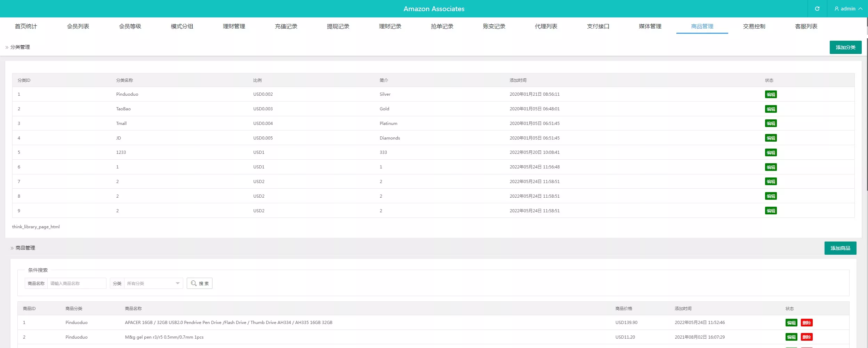Edit the Pinduoduo category row
Viewport: 868px width, 348px height.
[771, 94]
